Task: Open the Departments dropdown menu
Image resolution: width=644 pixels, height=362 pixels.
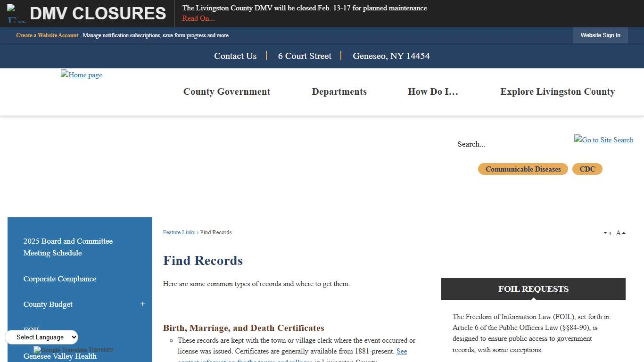Action: [x=339, y=91]
